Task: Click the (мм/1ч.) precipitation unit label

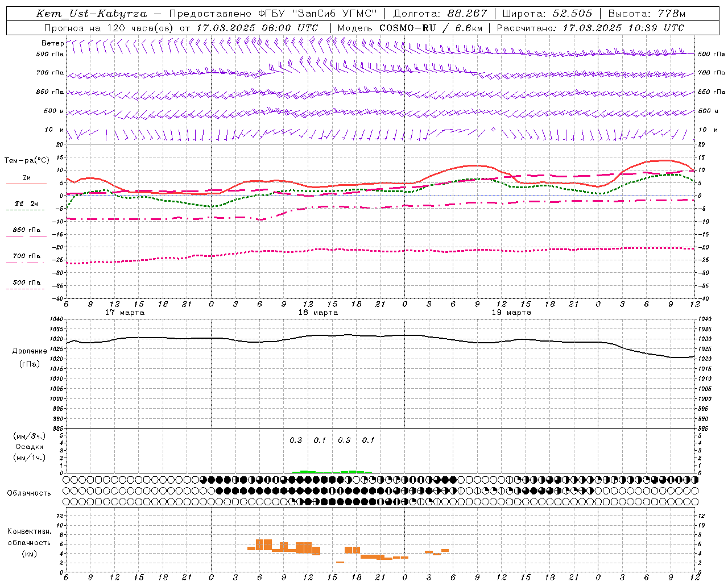Action: (x=30, y=458)
